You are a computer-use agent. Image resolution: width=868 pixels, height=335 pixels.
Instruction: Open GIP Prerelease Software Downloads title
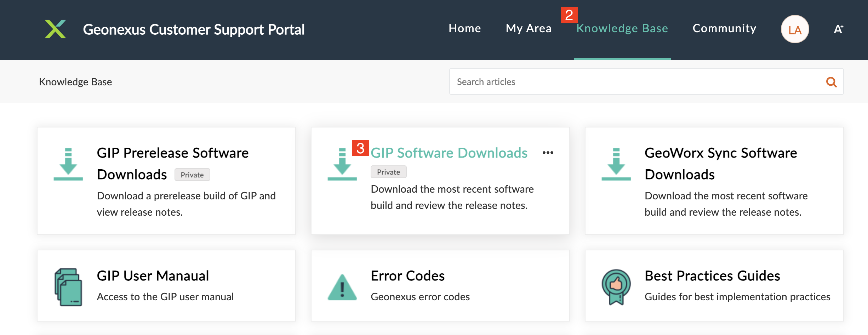173,164
